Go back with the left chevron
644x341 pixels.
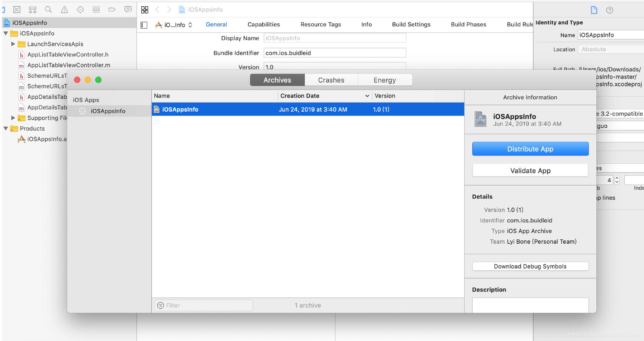coord(157,10)
